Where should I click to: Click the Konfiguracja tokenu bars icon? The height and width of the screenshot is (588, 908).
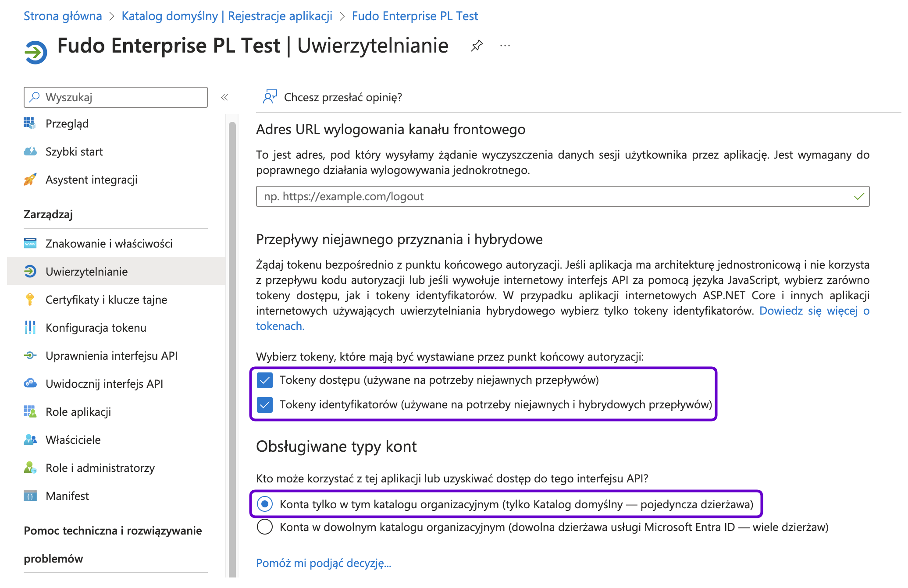pos(30,327)
